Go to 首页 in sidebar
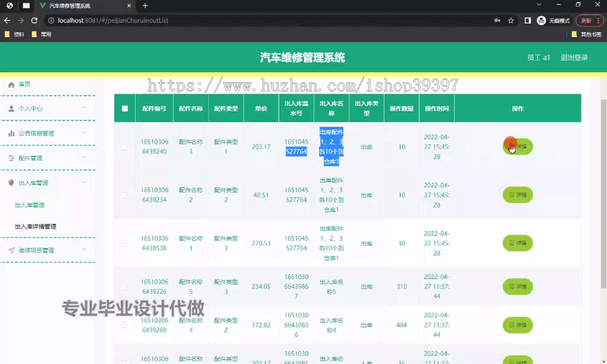Screen dimensions: 607x364 [24, 84]
